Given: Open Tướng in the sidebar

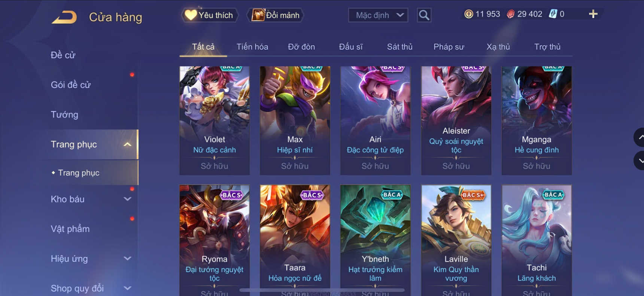Looking at the screenshot, I should pyautogui.click(x=64, y=115).
